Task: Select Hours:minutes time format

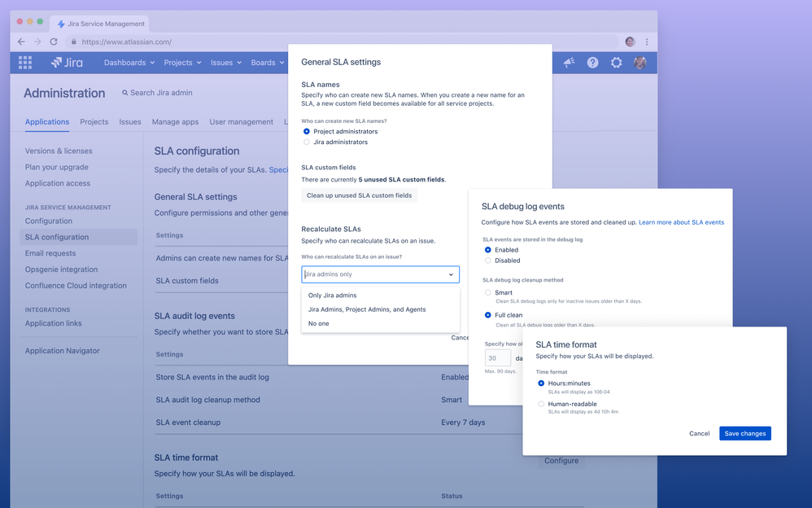Action: [x=541, y=383]
